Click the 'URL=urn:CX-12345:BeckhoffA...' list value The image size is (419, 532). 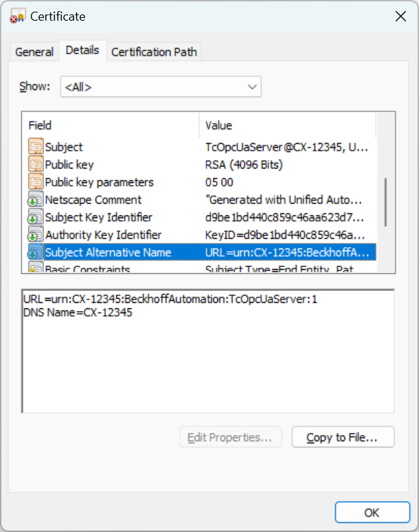pos(287,253)
